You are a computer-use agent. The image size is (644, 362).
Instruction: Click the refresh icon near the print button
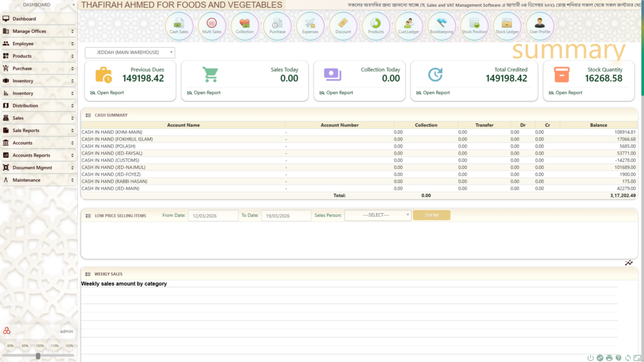click(x=628, y=358)
